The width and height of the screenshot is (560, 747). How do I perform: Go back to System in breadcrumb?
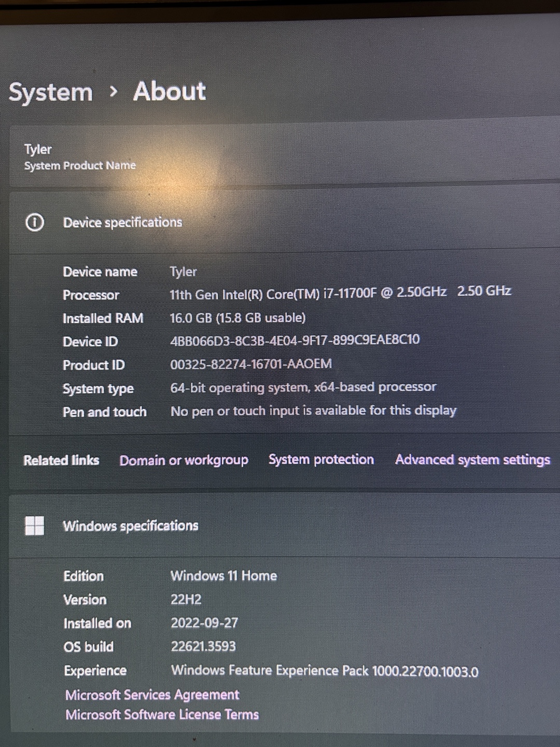tap(51, 92)
